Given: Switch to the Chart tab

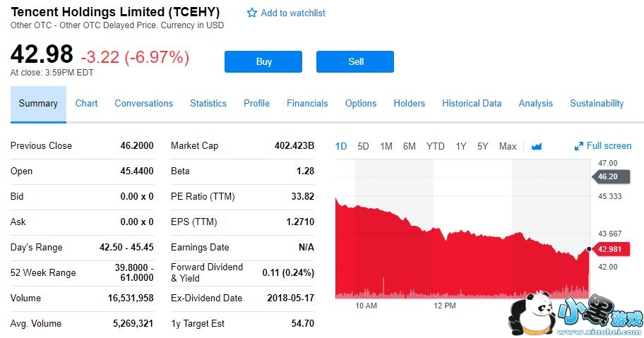Looking at the screenshot, I should pyautogui.click(x=86, y=103).
